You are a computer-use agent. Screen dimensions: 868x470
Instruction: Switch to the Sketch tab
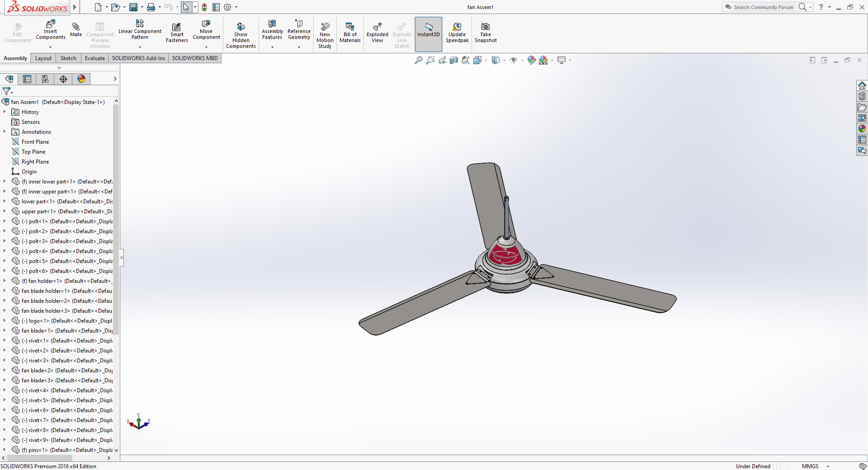pos(68,58)
